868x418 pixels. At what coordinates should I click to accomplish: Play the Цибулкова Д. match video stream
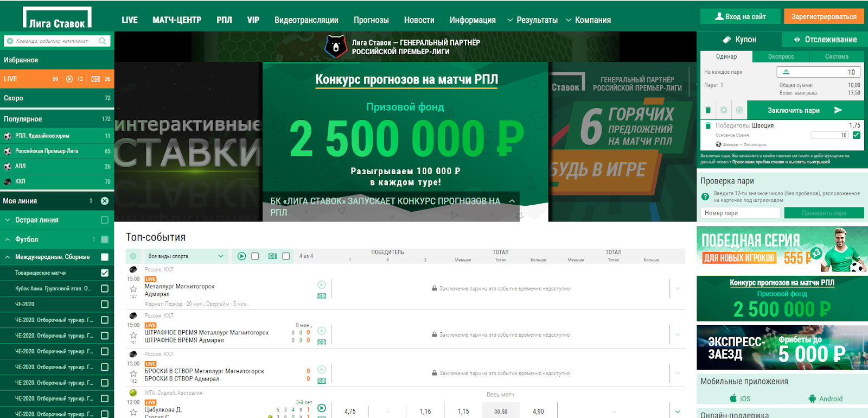[322, 408]
